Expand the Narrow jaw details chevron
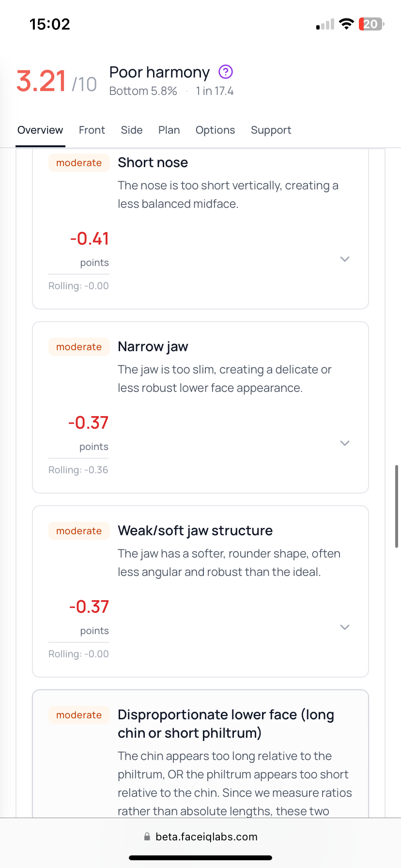The height and width of the screenshot is (868, 401). click(345, 443)
